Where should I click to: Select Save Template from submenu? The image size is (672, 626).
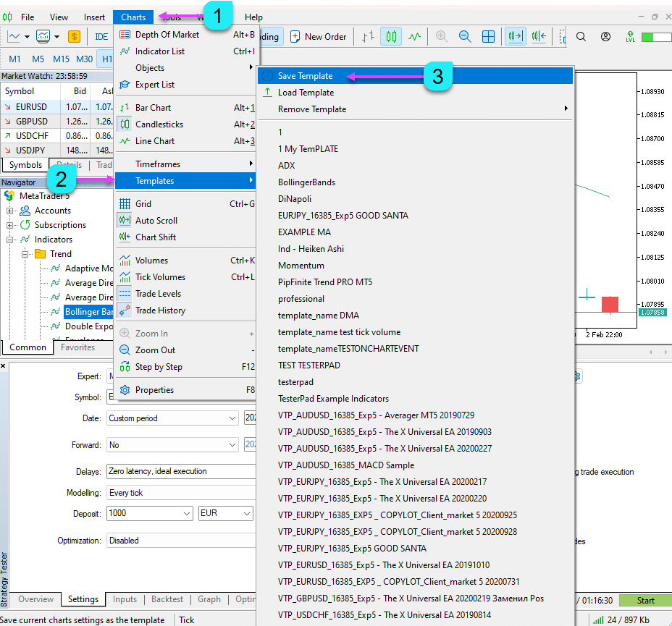pos(305,76)
